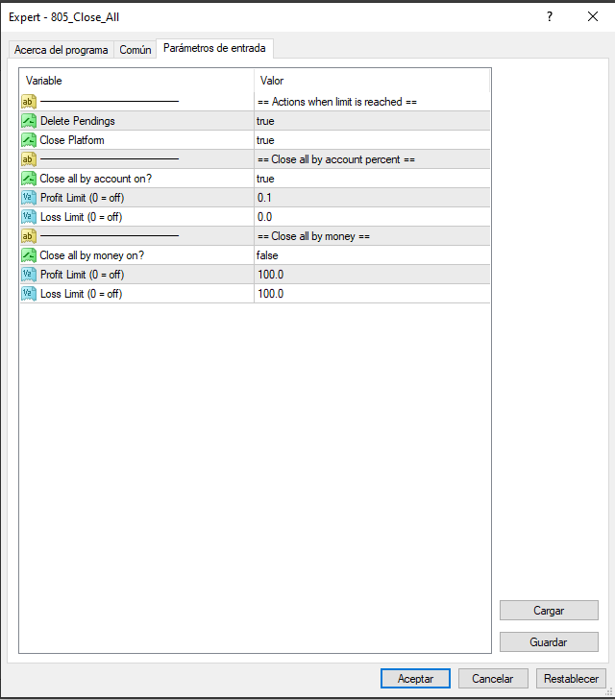Click the double icon of Profit Limit valued 100.0
This screenshot has width=615, height=700.
(29, 275)
